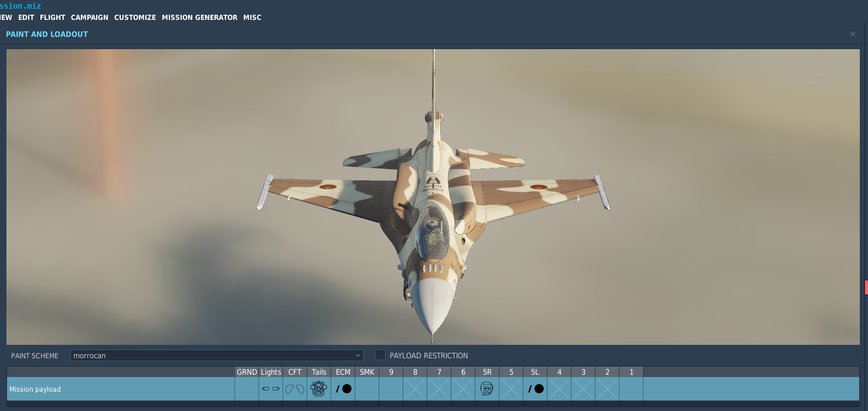The image size is (868, 411).
Task: Click the CFT conformal tanks icon
Action: point(295,389)
